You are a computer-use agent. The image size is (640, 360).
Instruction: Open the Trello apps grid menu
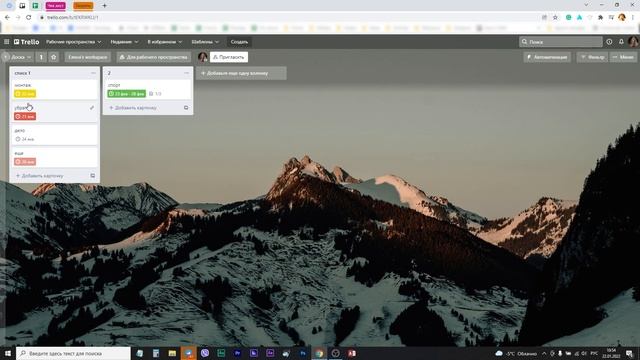pos(7,42)
